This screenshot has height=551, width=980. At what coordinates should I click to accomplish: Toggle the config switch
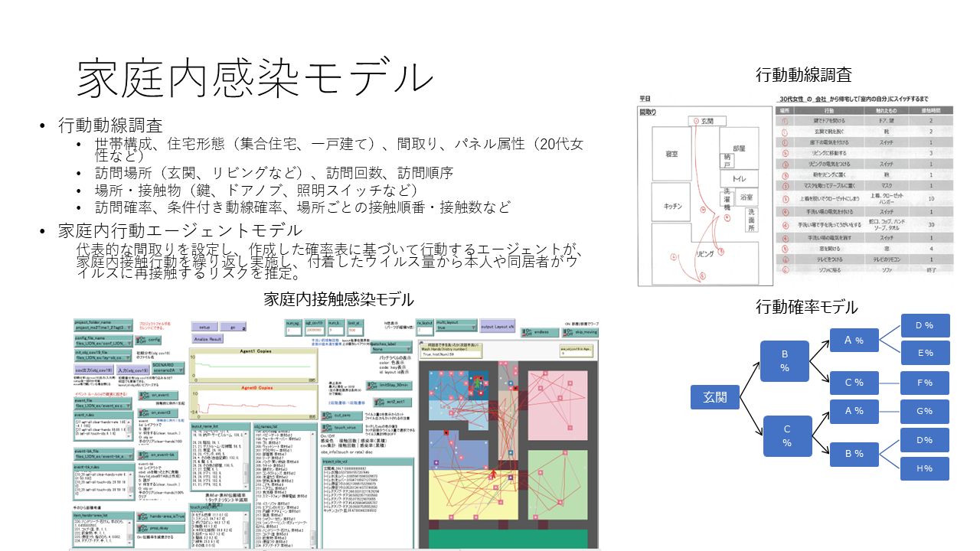[x=148, y=340]
